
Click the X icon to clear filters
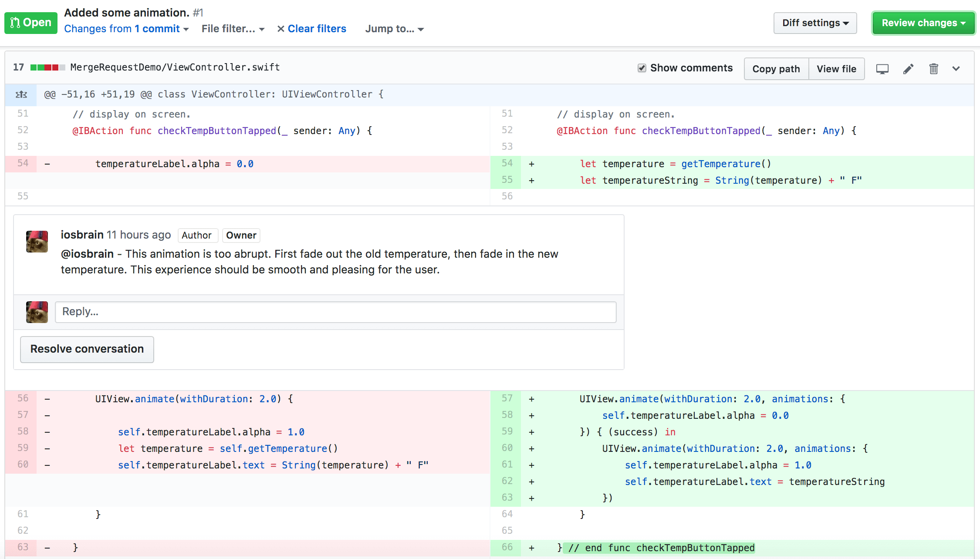(281, 29)
